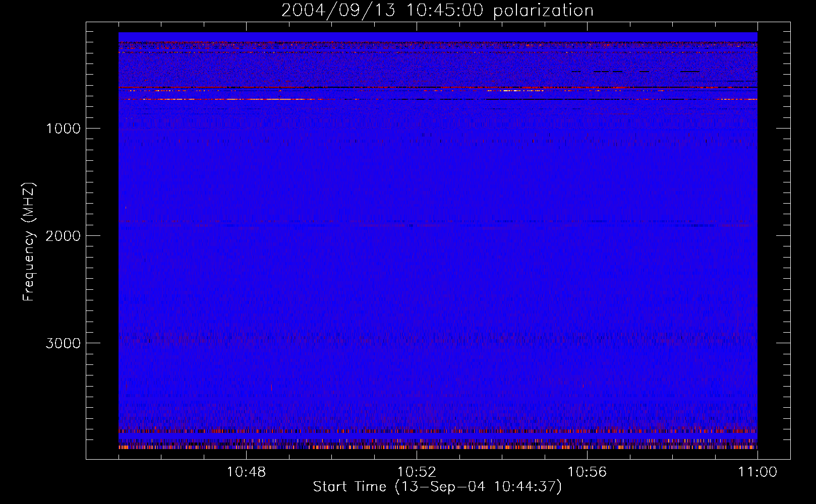
Task: Click the solid blue strip atop the spectrogram
Action: click(438, 36)
